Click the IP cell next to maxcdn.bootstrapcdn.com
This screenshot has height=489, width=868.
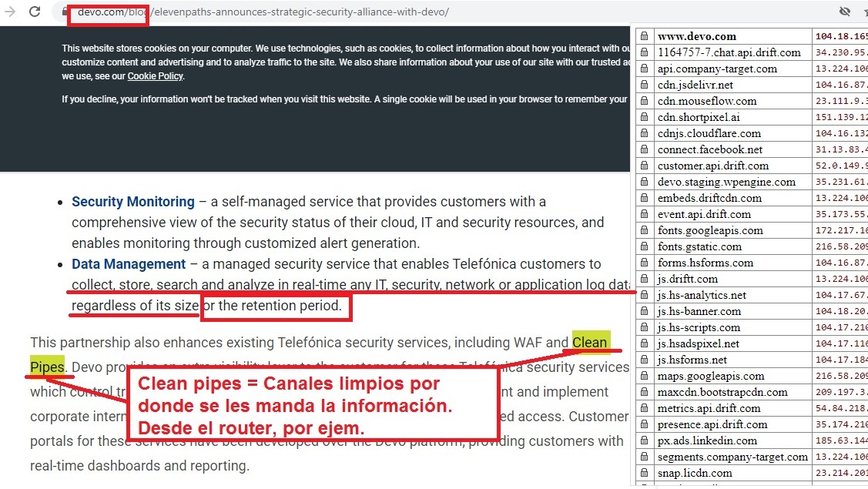[x=840, y=392]
